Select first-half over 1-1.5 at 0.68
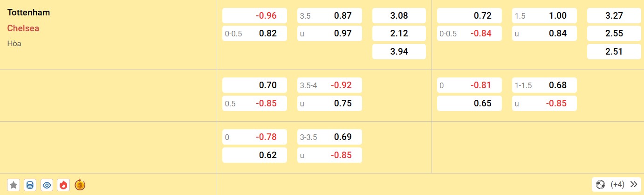This screenshot has width=644, height=195. tap(544, 85)
